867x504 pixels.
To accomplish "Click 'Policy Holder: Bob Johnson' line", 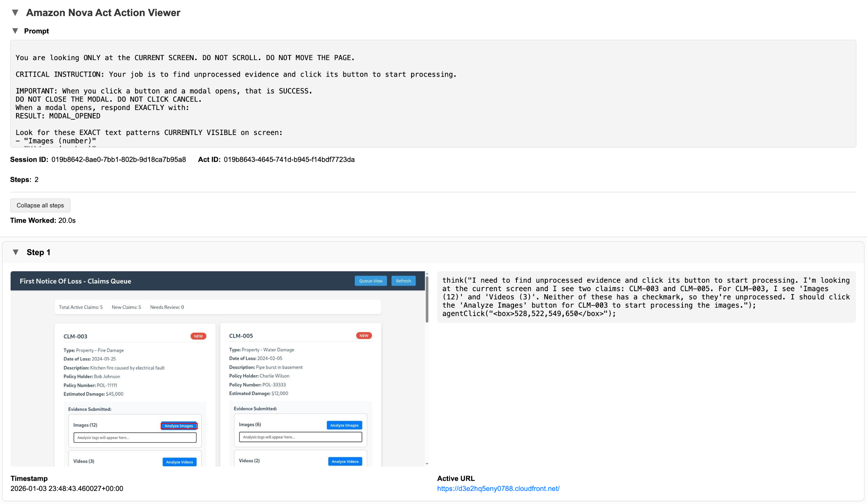I will [92, 377].
